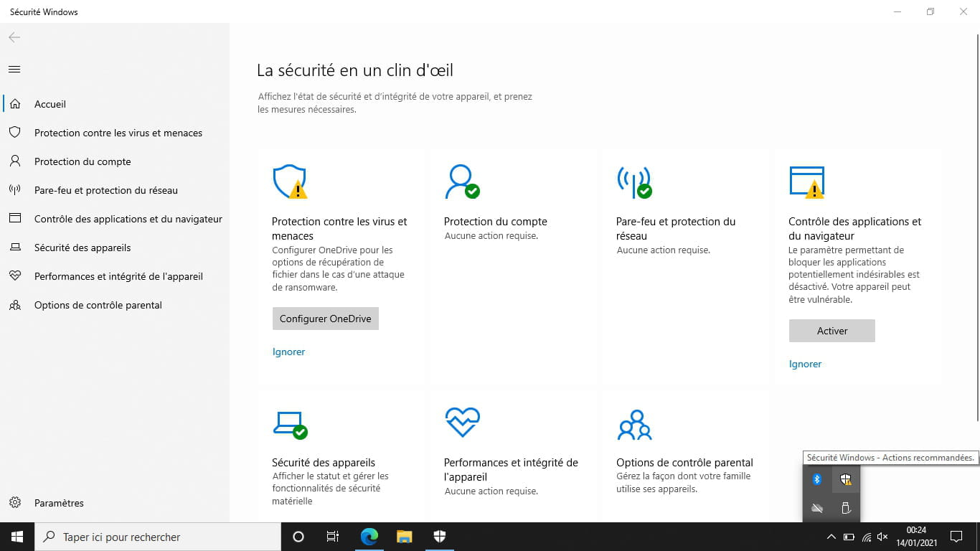Click the Windows Security shield on the taskbar
This screenshot has width=980, height=551.
440,537
